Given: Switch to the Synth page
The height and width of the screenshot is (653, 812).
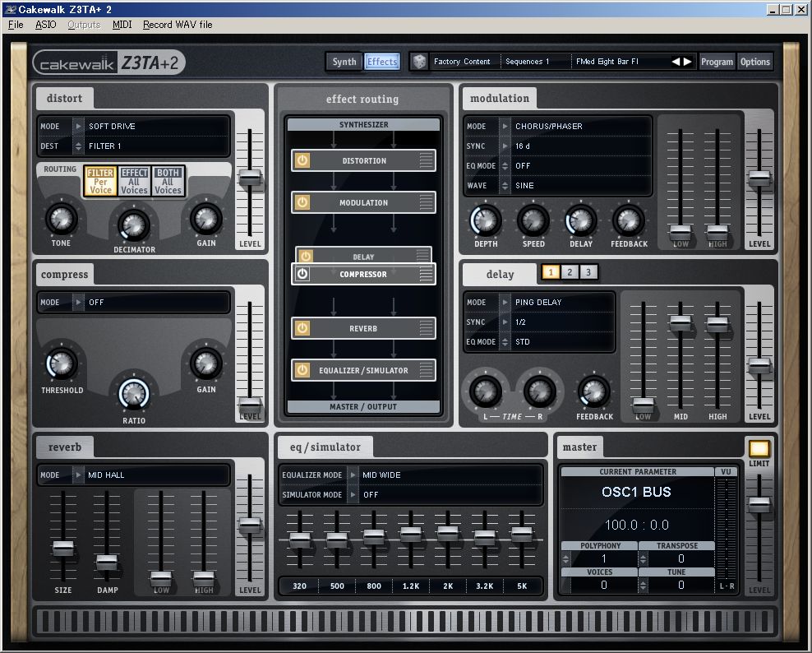Looking at the screenshot, I should pos(344,62).
